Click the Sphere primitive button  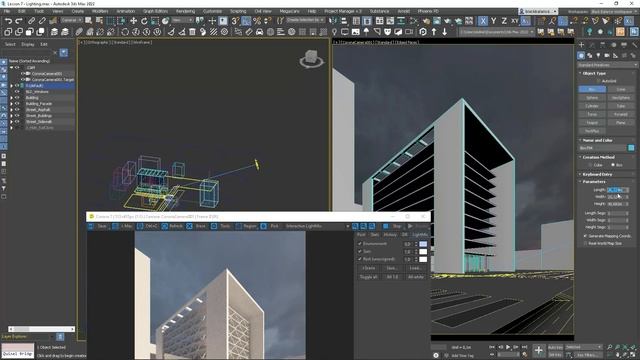[x=592, y=98]
